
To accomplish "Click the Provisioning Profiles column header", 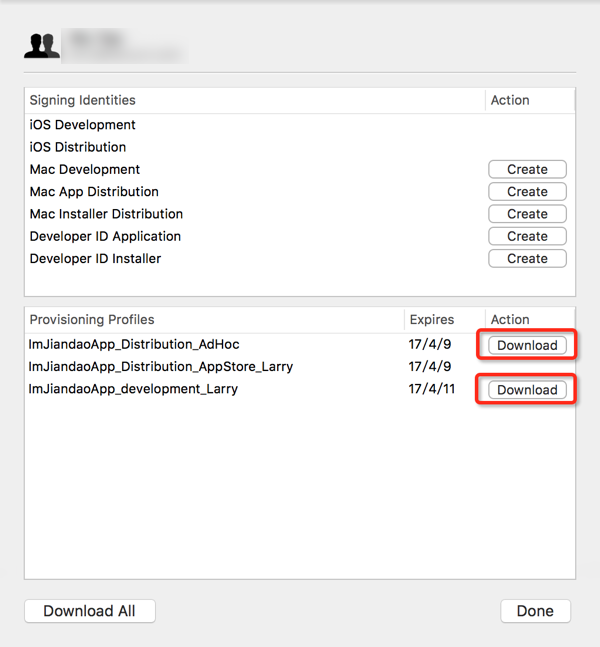I will 92,320.
